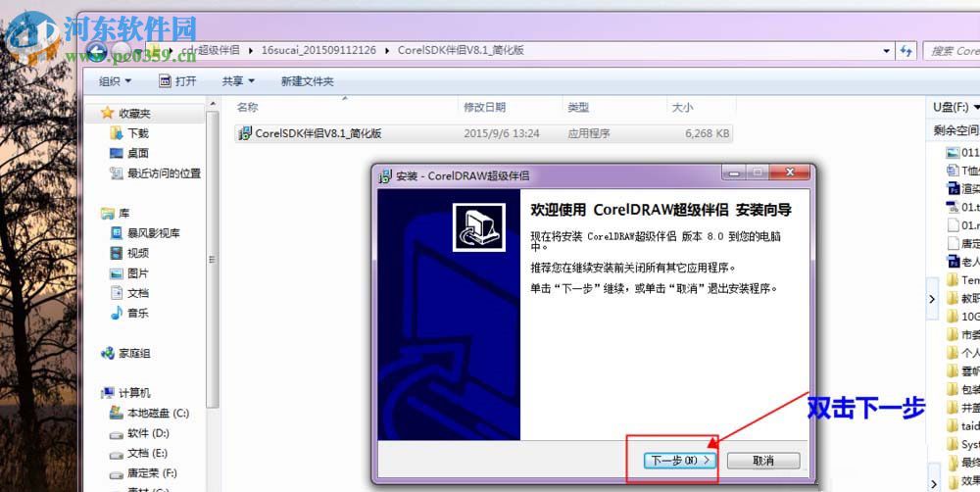Sort by the 类型 column header
Screen dimensions: 980x492
coord(578,107)
